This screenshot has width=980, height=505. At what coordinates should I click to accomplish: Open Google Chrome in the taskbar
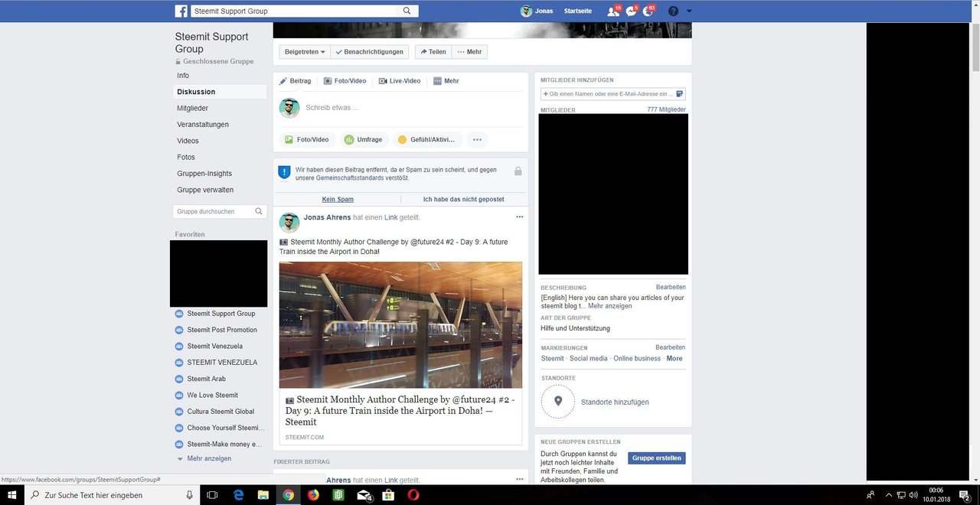tap(288, 495)
